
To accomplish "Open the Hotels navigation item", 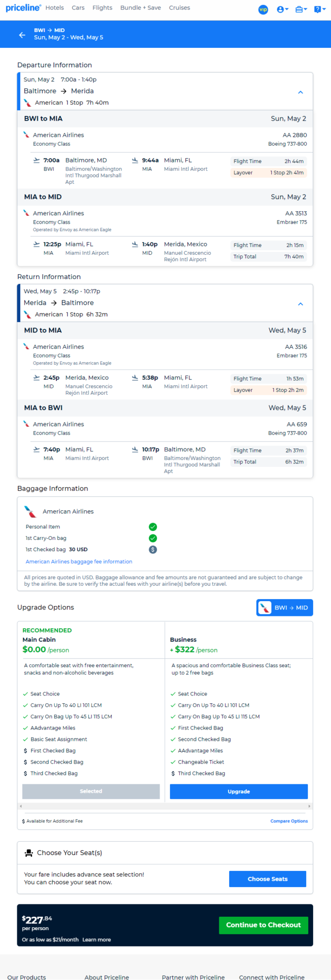I will [x=54, y=8].
